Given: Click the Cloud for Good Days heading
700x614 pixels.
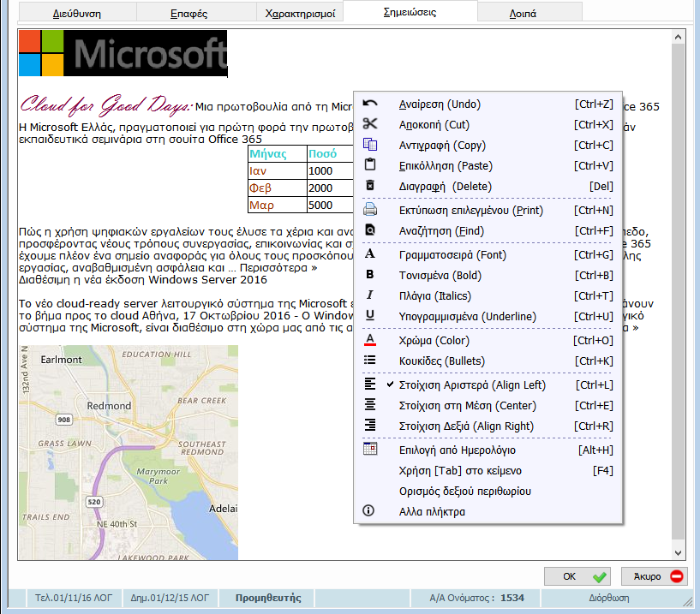Looking at the screenshot, I should (x=107, y=104).
